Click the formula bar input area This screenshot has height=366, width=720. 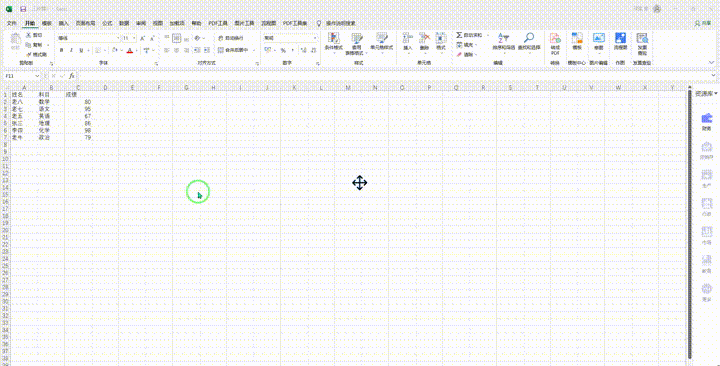point(393,76)
